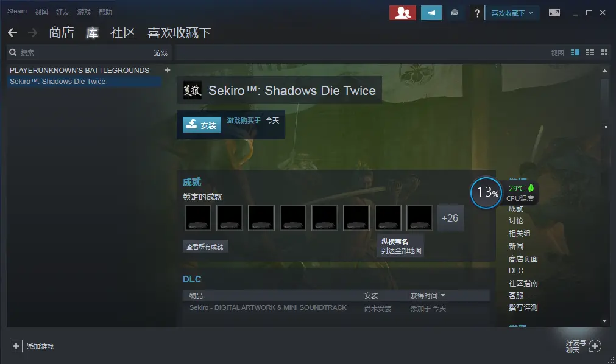Click 查看所有成就 button
Screen dimensions: 616x364
coord(205,247)
